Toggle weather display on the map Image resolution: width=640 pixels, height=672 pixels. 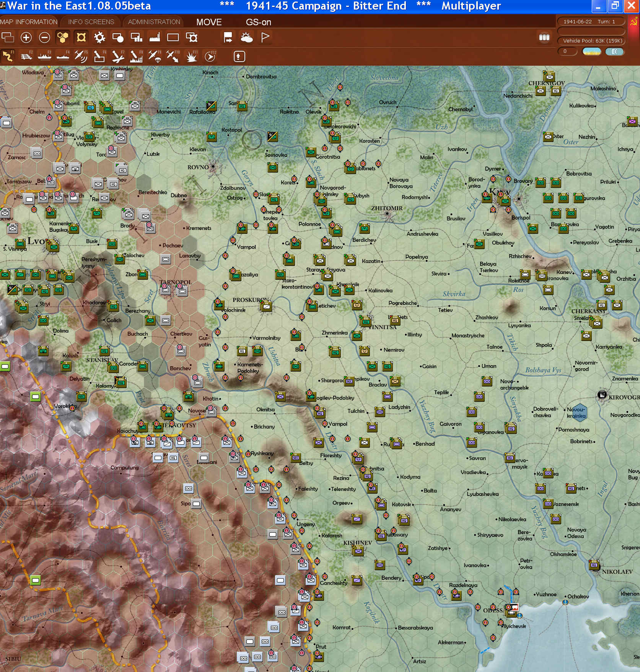click(x=246, y=38)
